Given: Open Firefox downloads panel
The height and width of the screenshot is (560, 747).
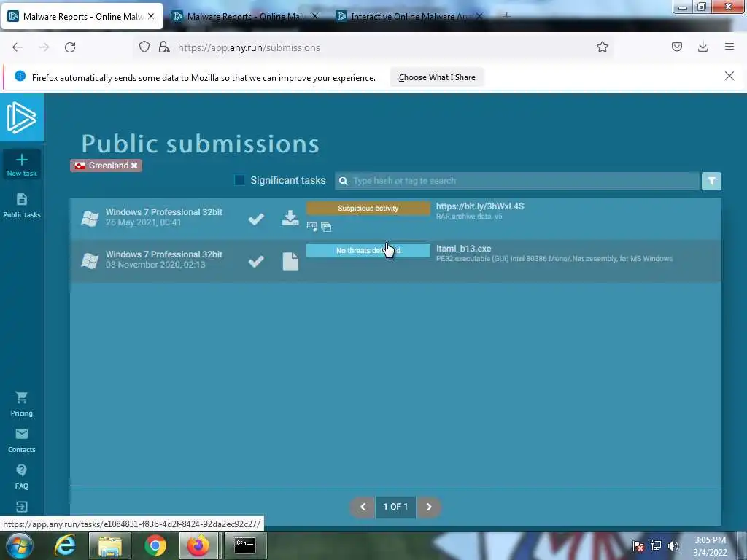Looking at the screenshot, I should coord(703,47).
